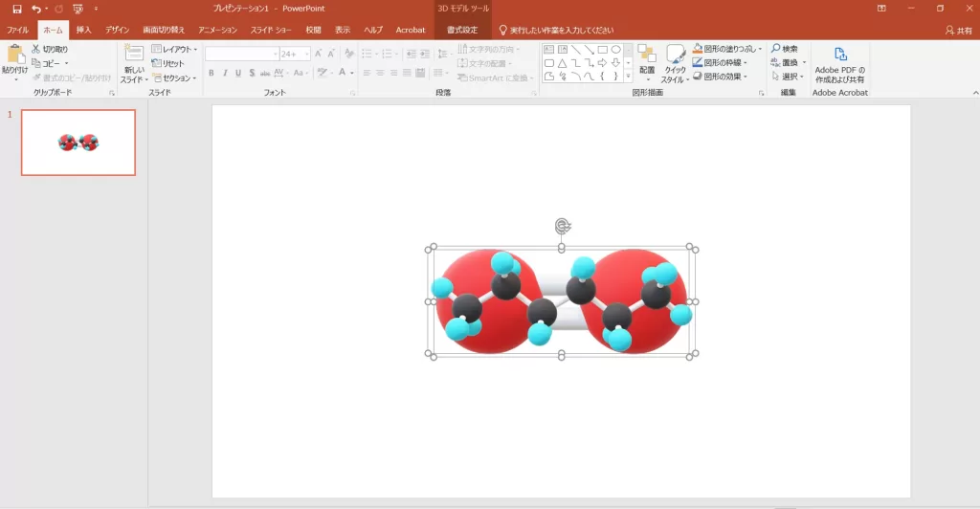Switch to the Insert (挿入) tab
This screenshot has height=509, width=980.
(x=84, y=30)
